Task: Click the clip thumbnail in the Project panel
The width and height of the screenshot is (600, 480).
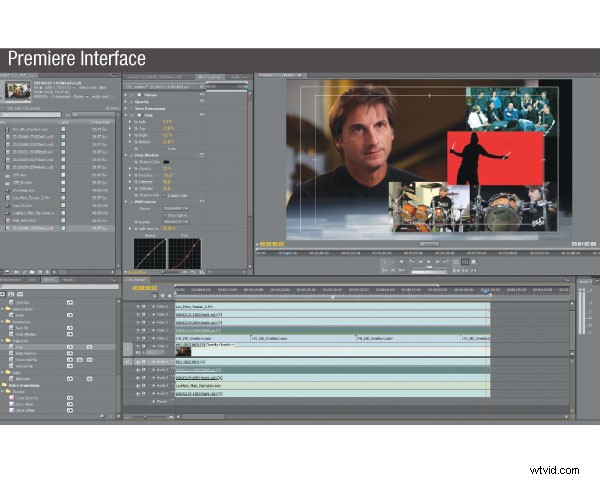Action: tap(18, 91)
